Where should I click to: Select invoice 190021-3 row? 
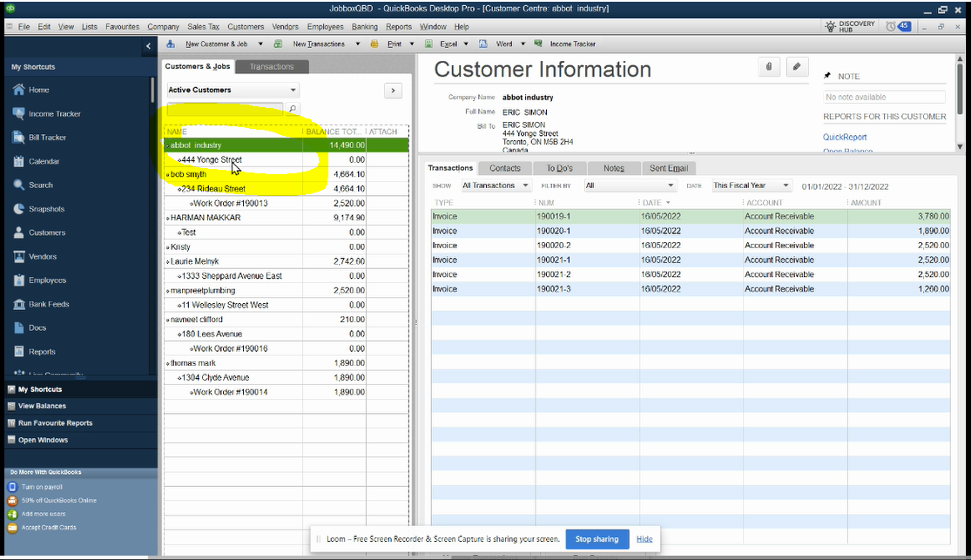(691, 289)
